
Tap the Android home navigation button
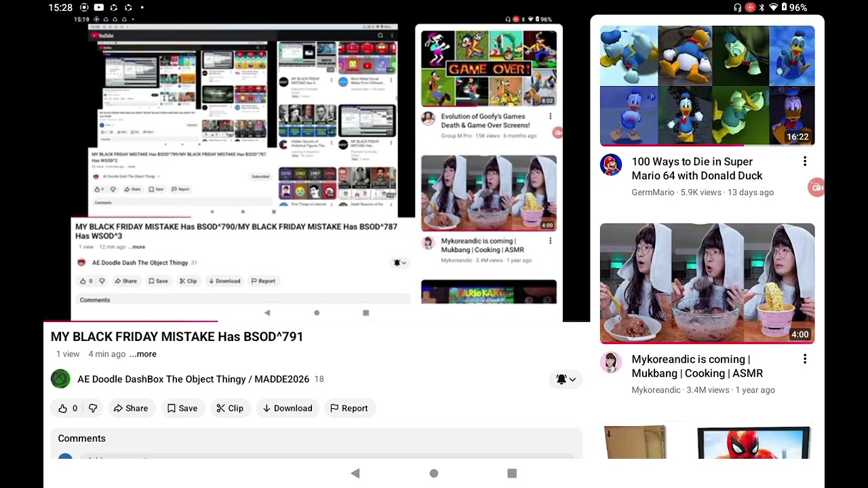(434, 473)
